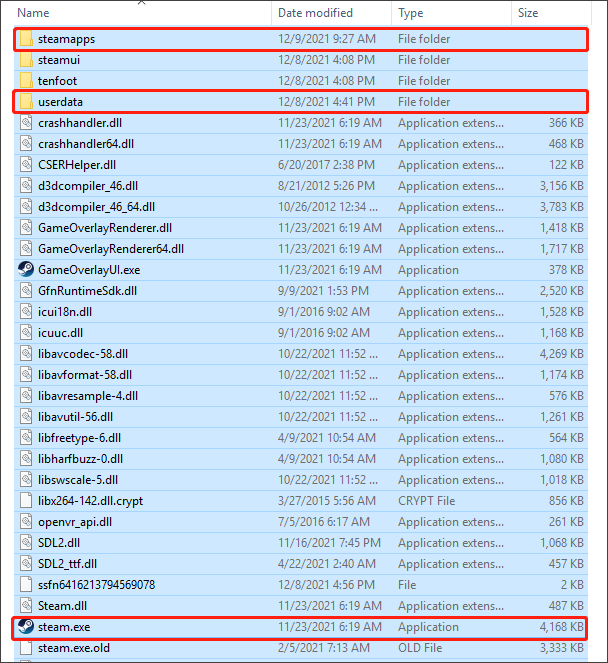Select the steam.exe file name
The height and width of the screenshot is (663, 608).
click(x=64, y=626)
